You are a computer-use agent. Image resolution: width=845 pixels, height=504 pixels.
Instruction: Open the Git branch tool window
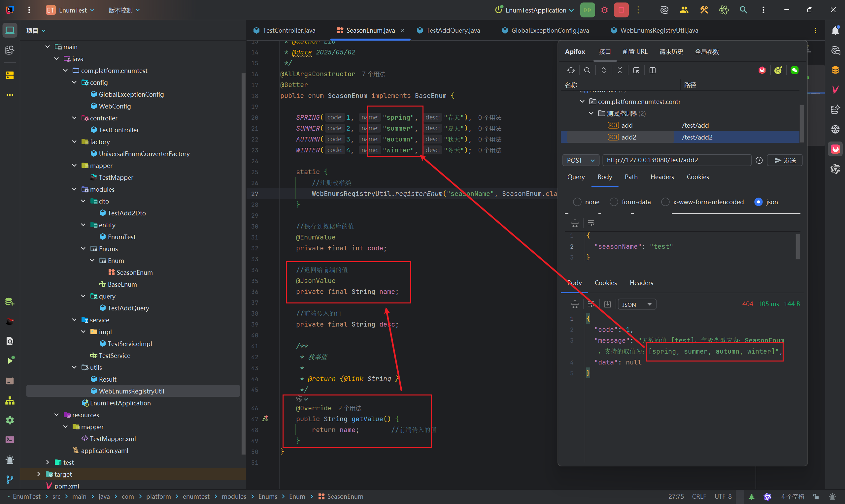pyautogui.click(x=10, y=479)
